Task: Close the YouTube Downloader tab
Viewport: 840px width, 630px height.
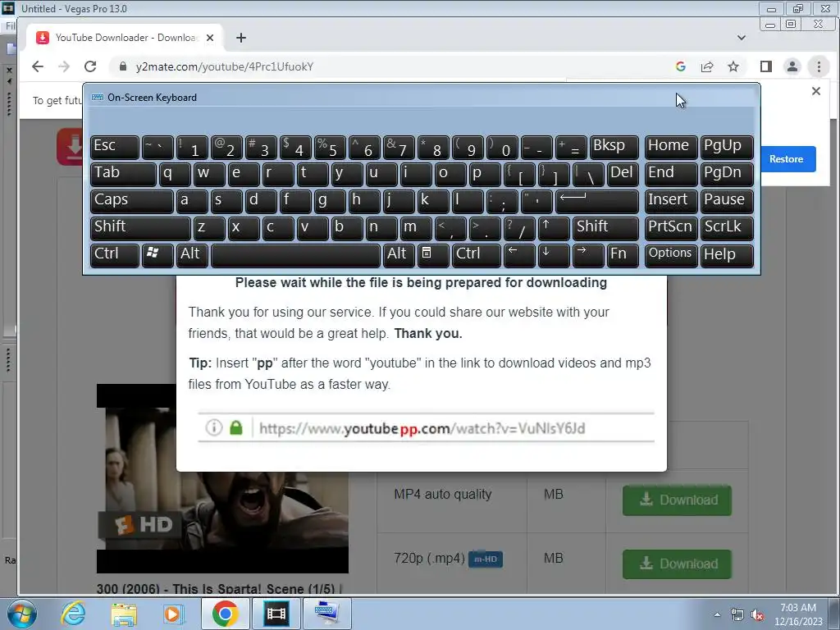Action: click(210, 38)
